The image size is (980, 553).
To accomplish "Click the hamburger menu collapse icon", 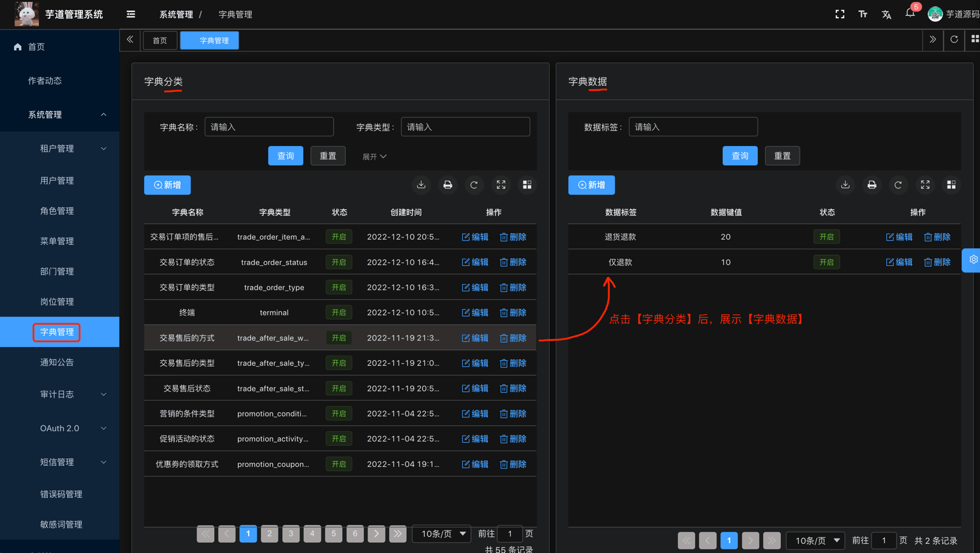I will pos(131,14).
